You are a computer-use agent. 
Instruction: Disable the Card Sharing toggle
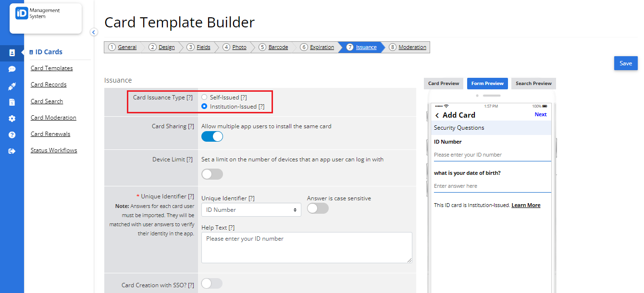coord(212,136)
